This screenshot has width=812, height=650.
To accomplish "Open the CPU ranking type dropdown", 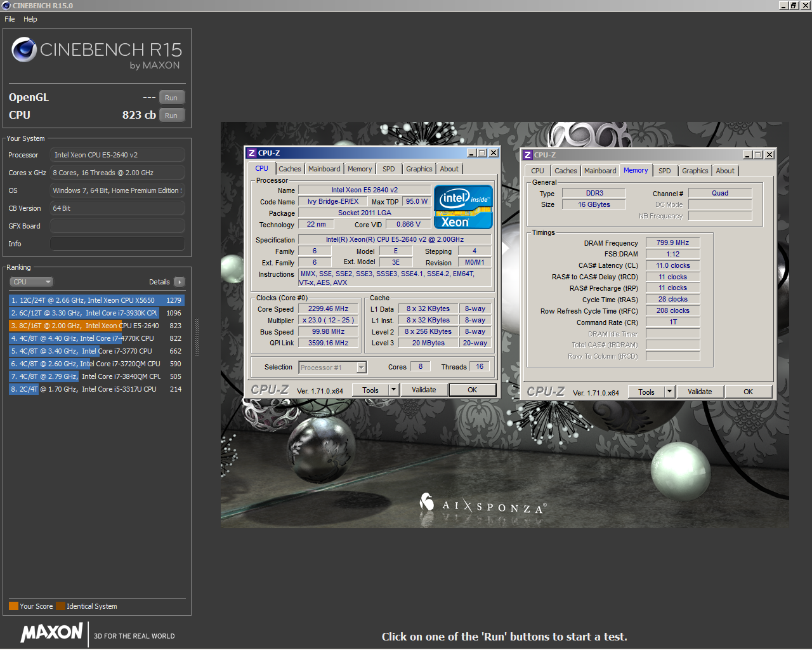I will 31,282.
